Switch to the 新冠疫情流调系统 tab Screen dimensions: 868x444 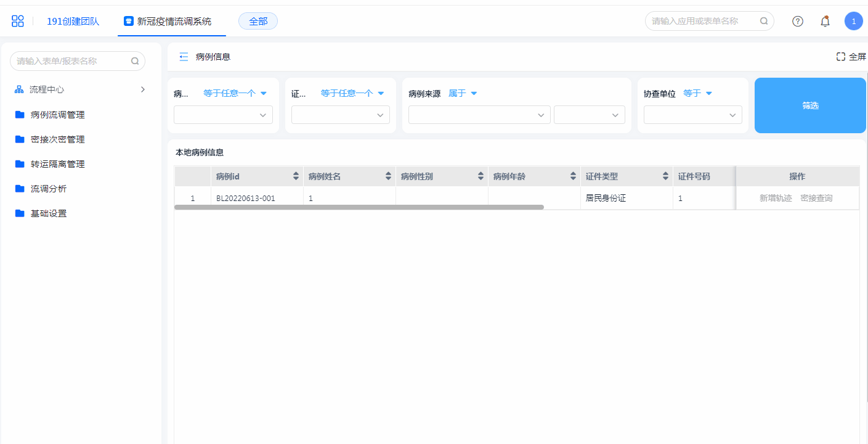point(172,21)
